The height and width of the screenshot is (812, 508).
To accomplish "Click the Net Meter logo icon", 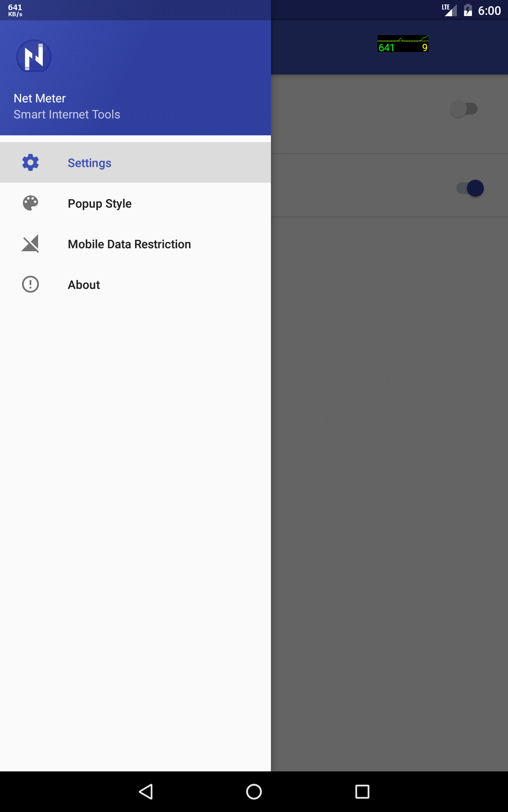I will (34, 56).
